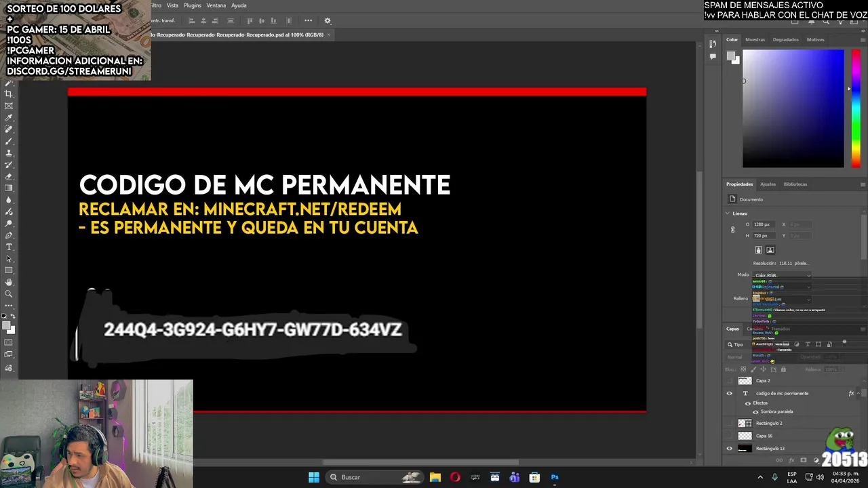The width and height of the screenshot is (868, 488).
Task: Hide the Rectángulo 13 layer
Action: tap(730, 449)
